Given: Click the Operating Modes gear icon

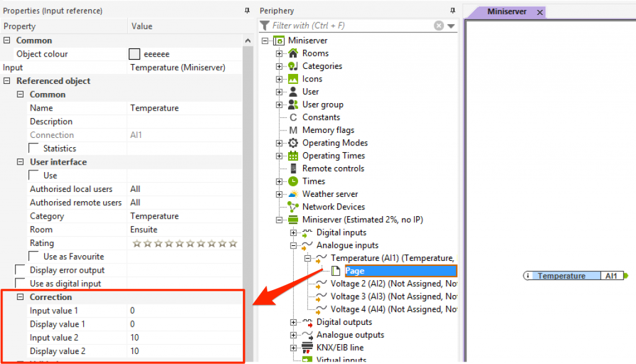Looking at the screenshot, I should (x=293, y=143).
